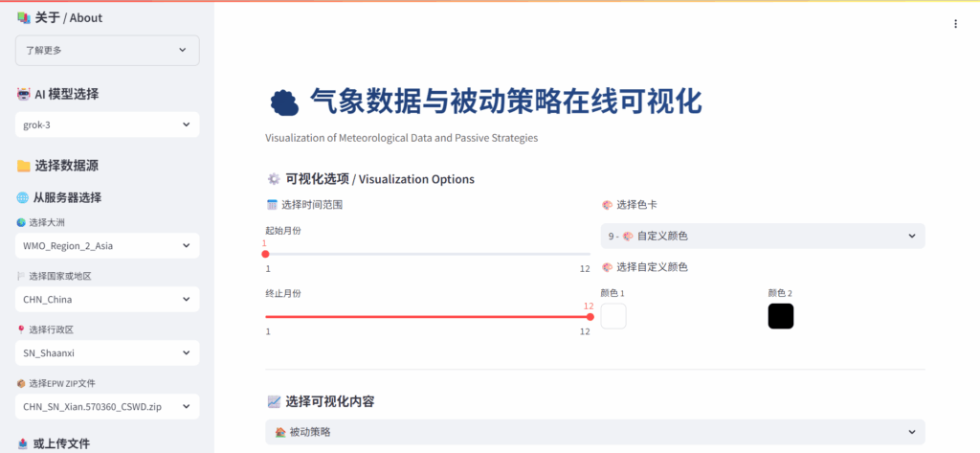The height and width of the screenshot is (453, 980).
Task: Click the 终止月份 label
Action: click(x=283, y=293)
